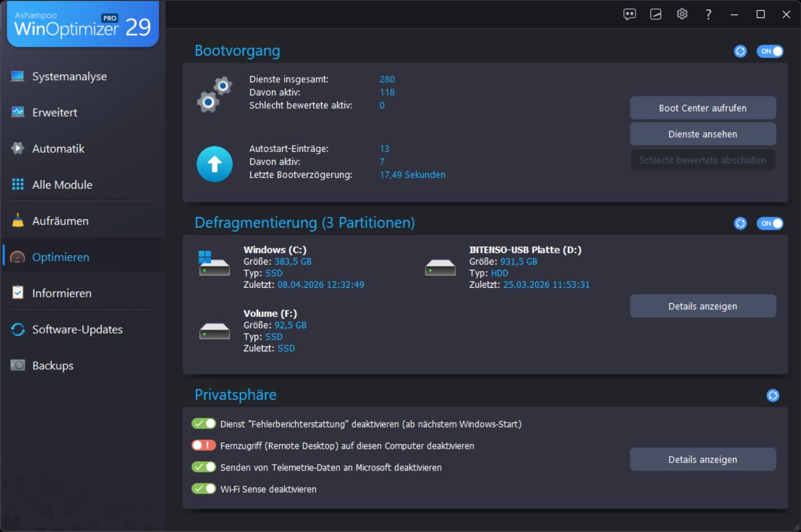This screenshot has height=532, width=801.
Task: Select the Windows (C:) drive icon
Action: pos(214,263)
